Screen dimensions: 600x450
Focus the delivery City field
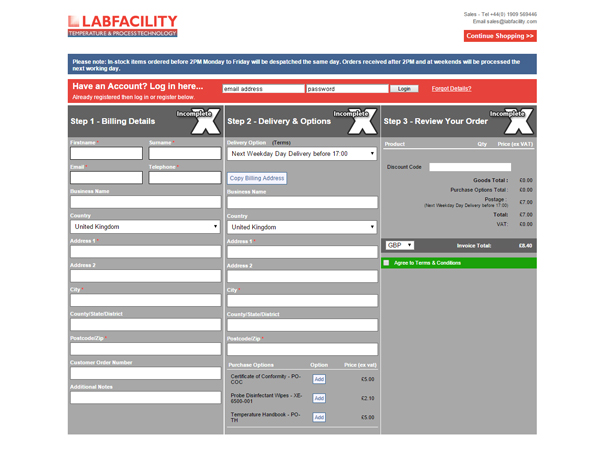[x=302, y=301]
